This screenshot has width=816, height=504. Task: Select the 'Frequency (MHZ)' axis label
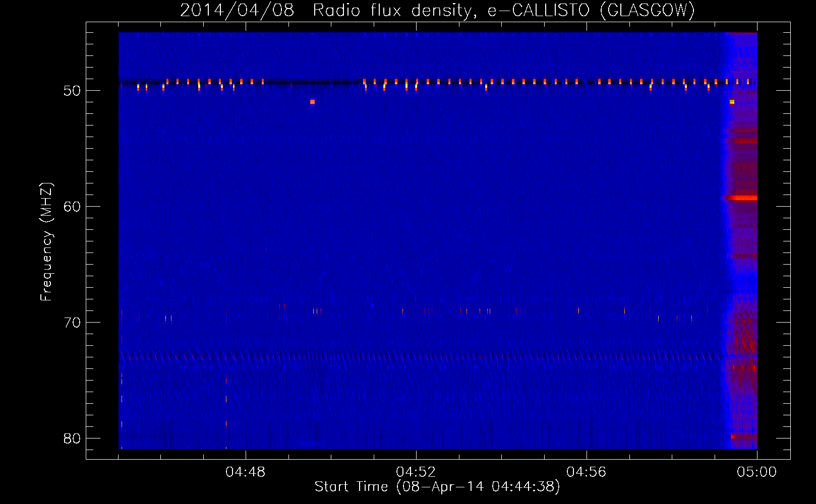[x=46, y=242]
